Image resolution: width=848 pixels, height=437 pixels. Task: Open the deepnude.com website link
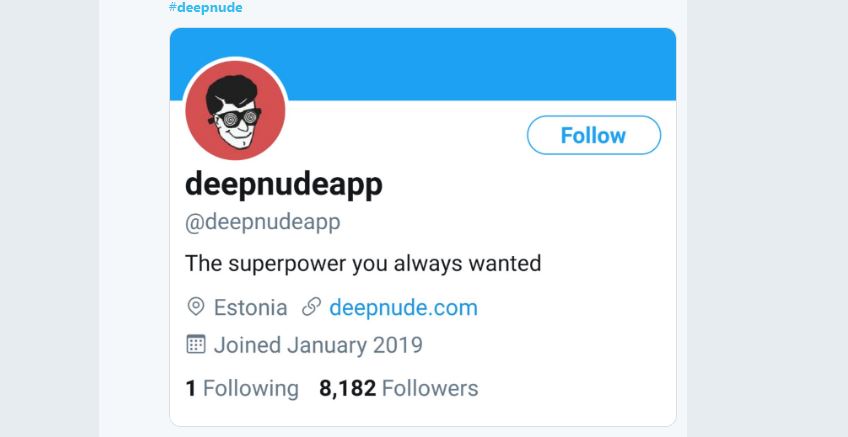[x=403, y=308]
